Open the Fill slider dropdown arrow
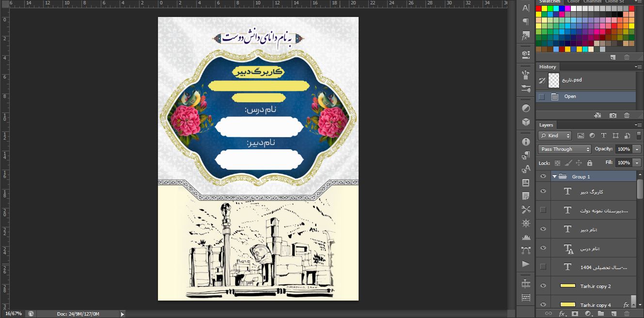The width and height of the screenshot is (644, 318). point(637,163)
